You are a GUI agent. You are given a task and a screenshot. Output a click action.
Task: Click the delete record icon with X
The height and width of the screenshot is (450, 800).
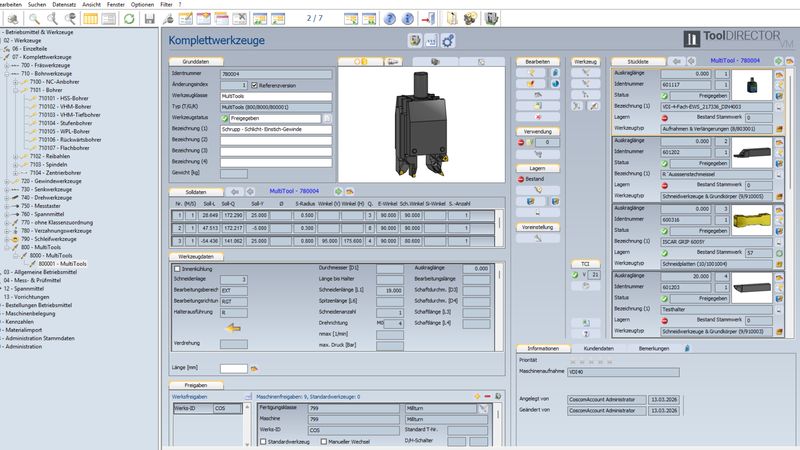click(239, 19)
